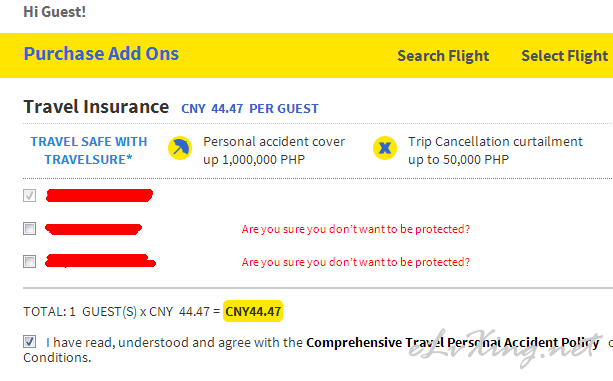Click TRAVEL SAFE WITH TRAVELSURE link
Viewport: 613px width, 381px height.
point(89,150)
